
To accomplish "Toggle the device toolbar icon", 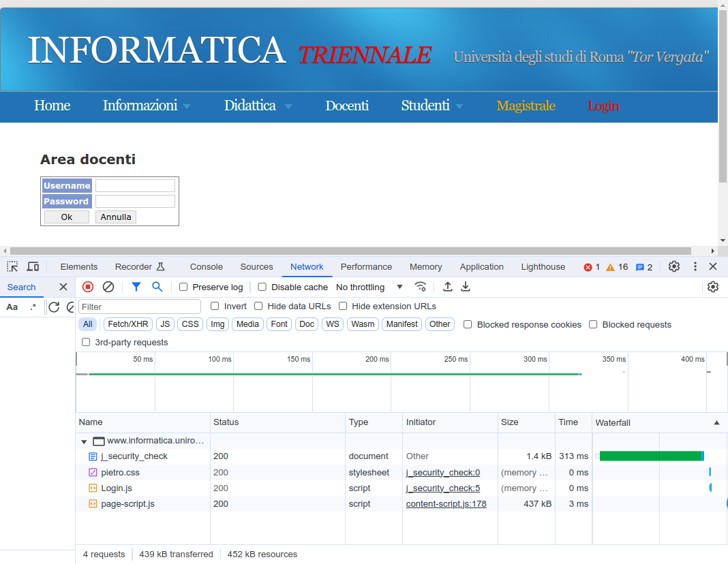I will click(33, 267).
